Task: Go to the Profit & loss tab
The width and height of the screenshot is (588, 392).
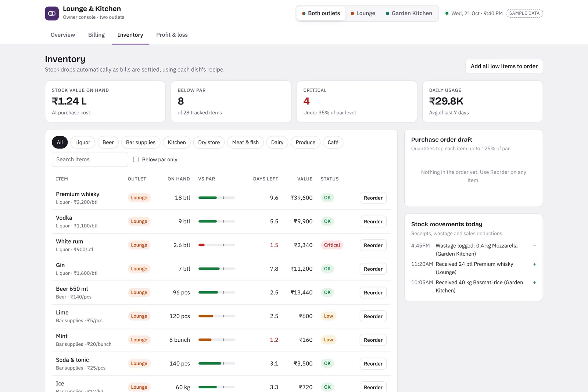Action: coord(172,35)
